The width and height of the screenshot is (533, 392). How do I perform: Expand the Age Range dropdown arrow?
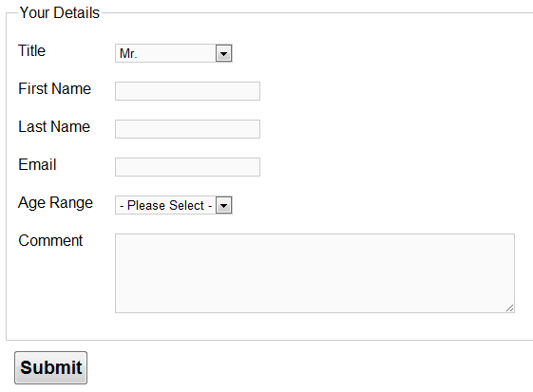click(x=223, y=205)
